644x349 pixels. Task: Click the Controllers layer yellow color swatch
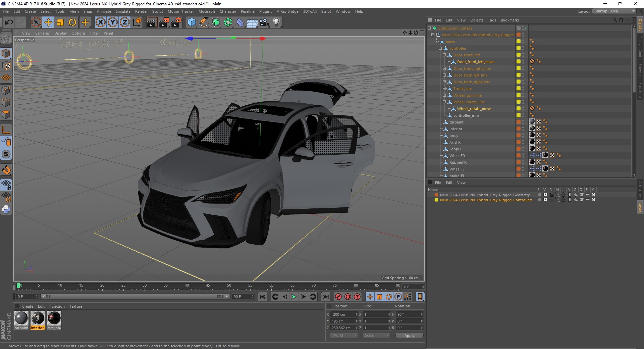click(x=436, y=200)
